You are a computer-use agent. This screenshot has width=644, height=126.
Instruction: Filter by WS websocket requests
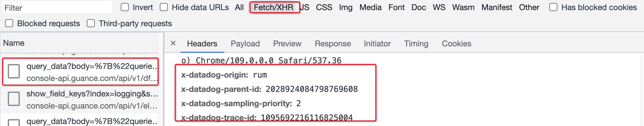[439, 7]
